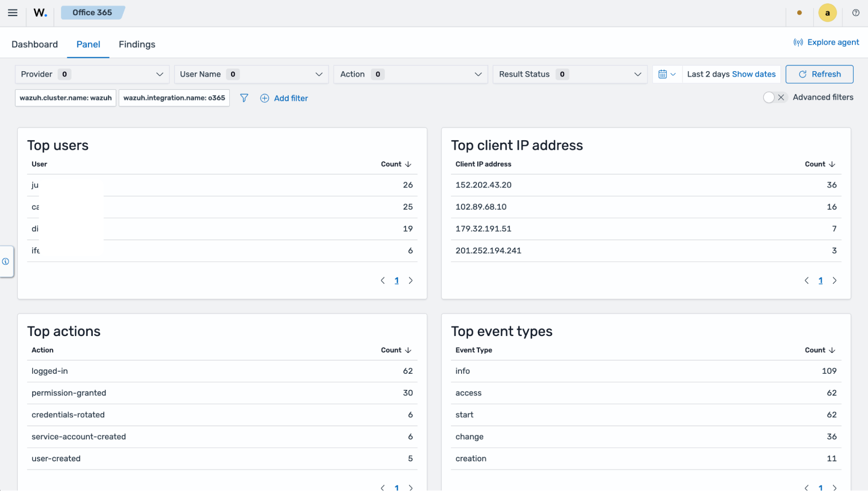Open the user avatar 'a' menu

(x=827, y=13)
